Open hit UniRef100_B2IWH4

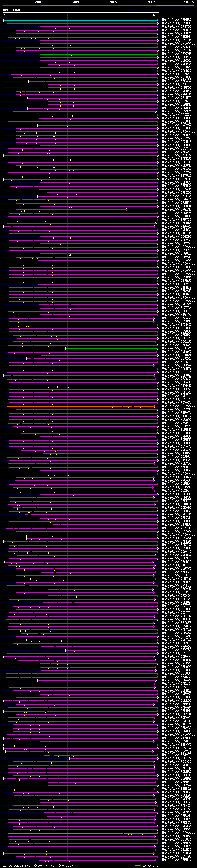pos(176,122)
